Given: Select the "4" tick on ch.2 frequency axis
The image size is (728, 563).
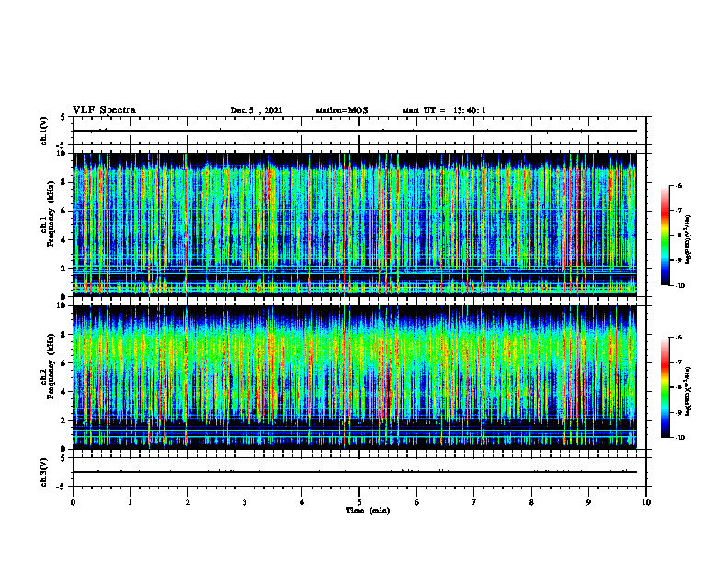Looking at the screenshot, I should tap(64, 392).
